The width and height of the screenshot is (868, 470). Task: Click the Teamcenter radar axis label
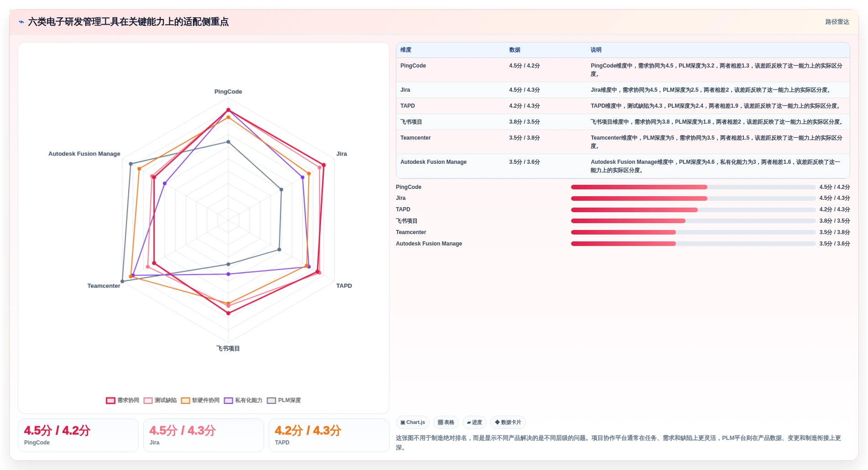104,286
